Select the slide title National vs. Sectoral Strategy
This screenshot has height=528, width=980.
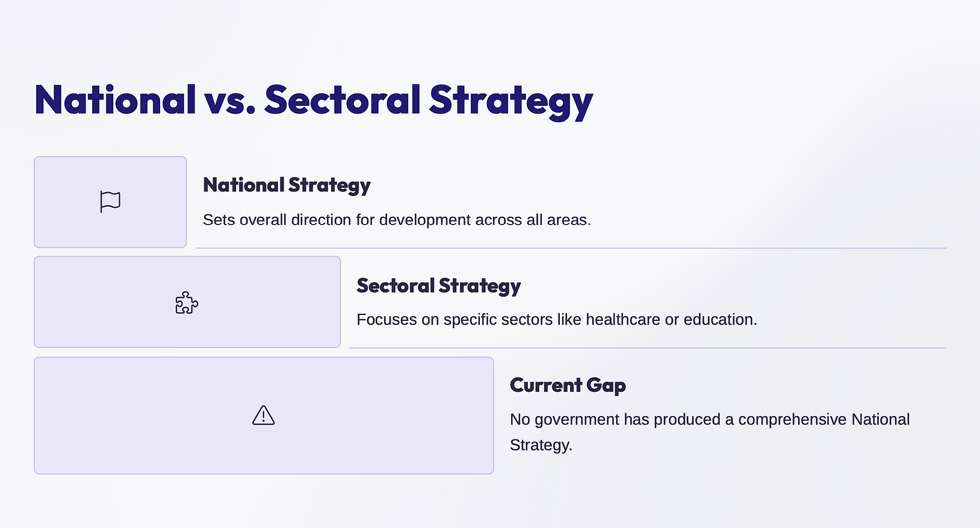314,101
